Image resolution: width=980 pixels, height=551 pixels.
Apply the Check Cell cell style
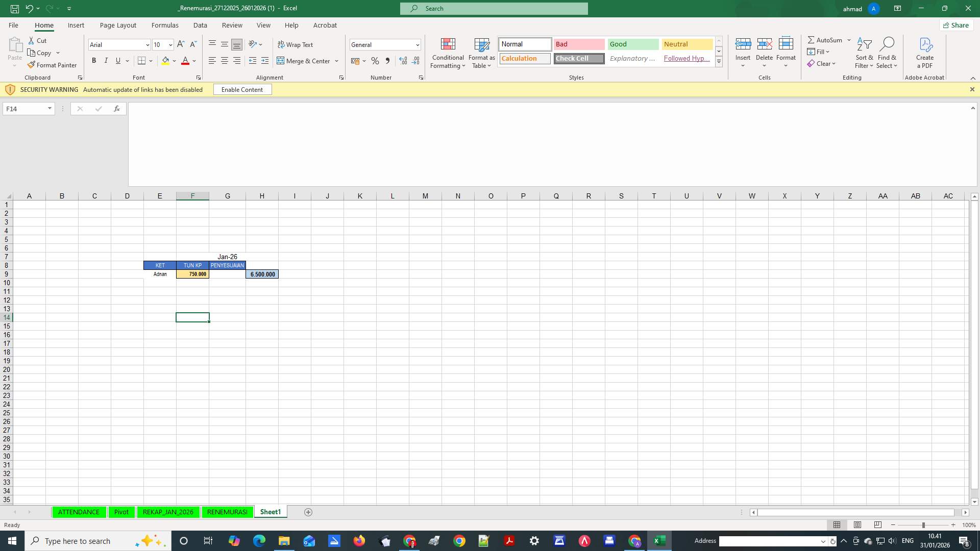click(x=578, y=58)
